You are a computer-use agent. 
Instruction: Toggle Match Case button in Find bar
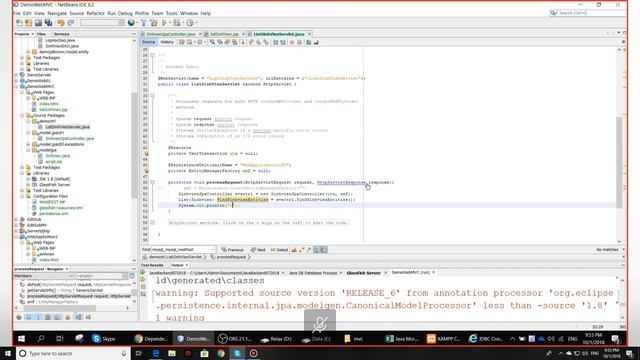294,249
